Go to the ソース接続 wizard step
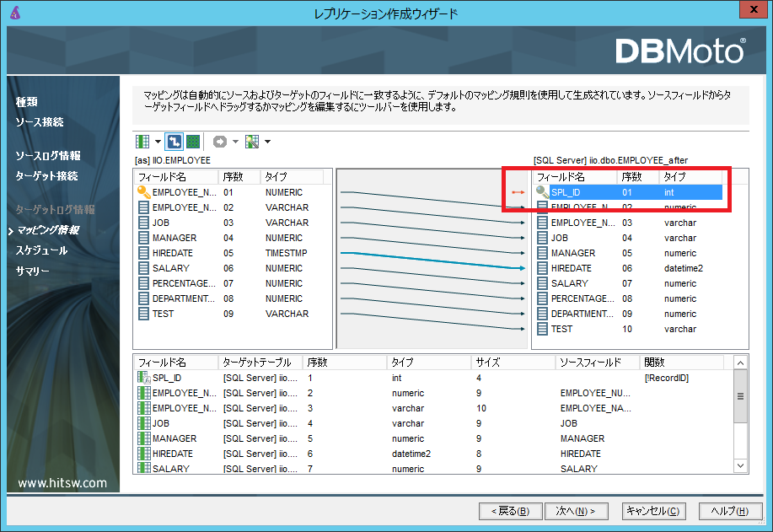The image size is (773, 532). click(40, 122)
